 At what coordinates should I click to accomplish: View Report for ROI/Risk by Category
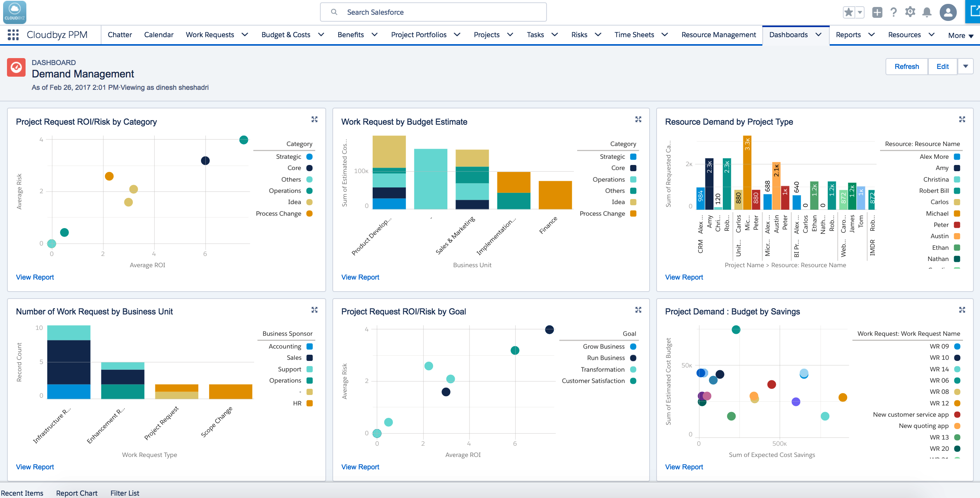point(35,277)
